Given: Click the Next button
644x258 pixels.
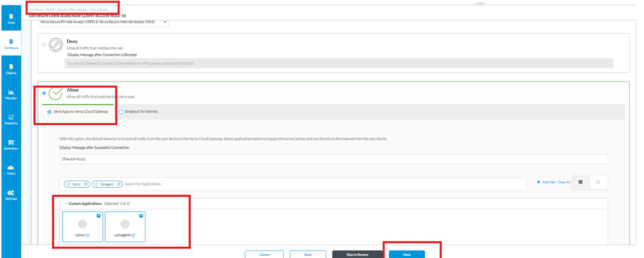Looking at the screenshot, I should click(407, 254).
